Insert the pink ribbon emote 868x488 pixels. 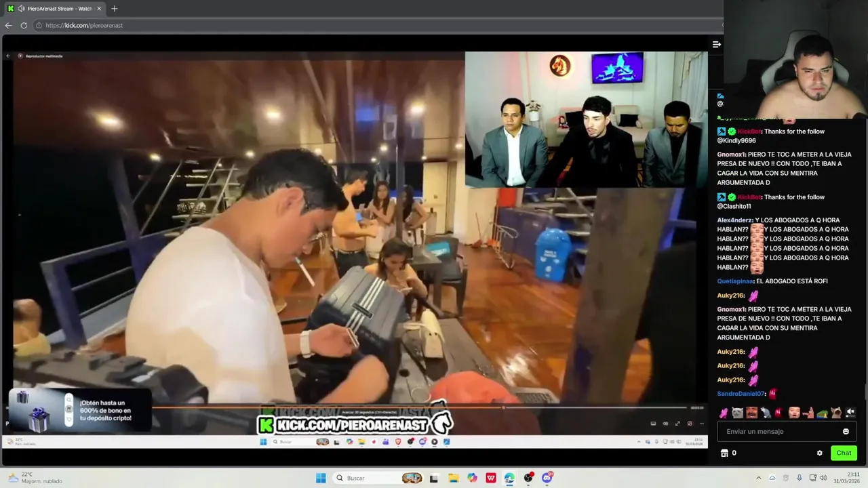tap(724, 413)
